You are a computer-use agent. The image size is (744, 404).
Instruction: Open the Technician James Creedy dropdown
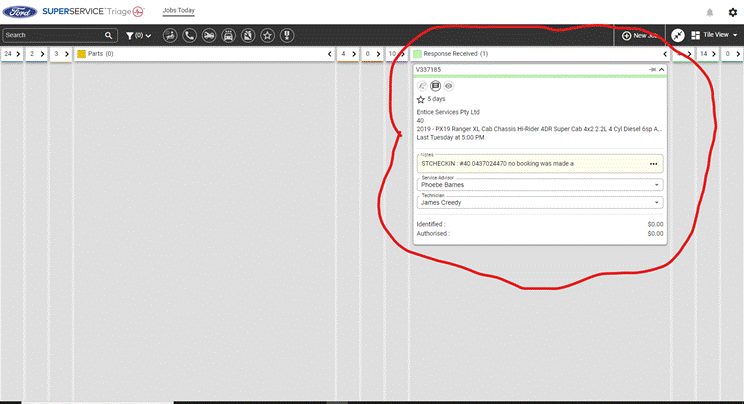[x=540, y=203]
